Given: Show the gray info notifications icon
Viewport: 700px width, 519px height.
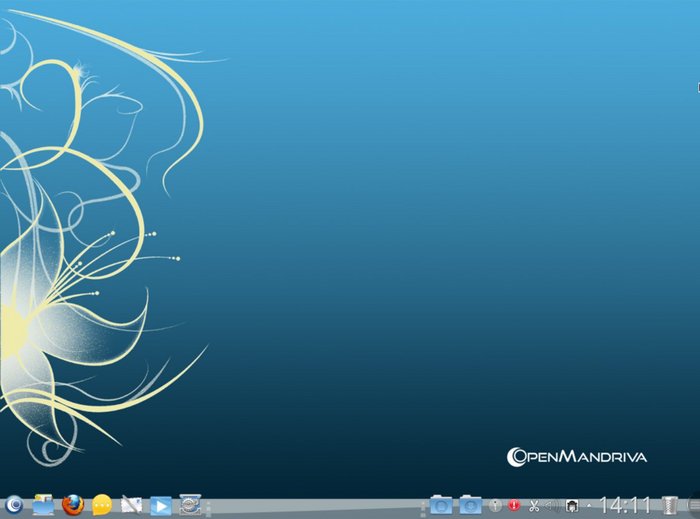Looking at the screenshot, I should coord(495,506).
